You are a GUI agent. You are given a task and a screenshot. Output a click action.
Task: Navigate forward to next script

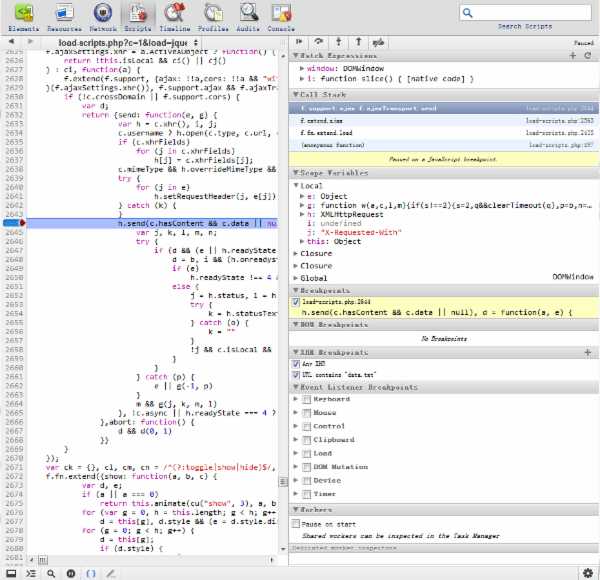[x=30, y=42]
